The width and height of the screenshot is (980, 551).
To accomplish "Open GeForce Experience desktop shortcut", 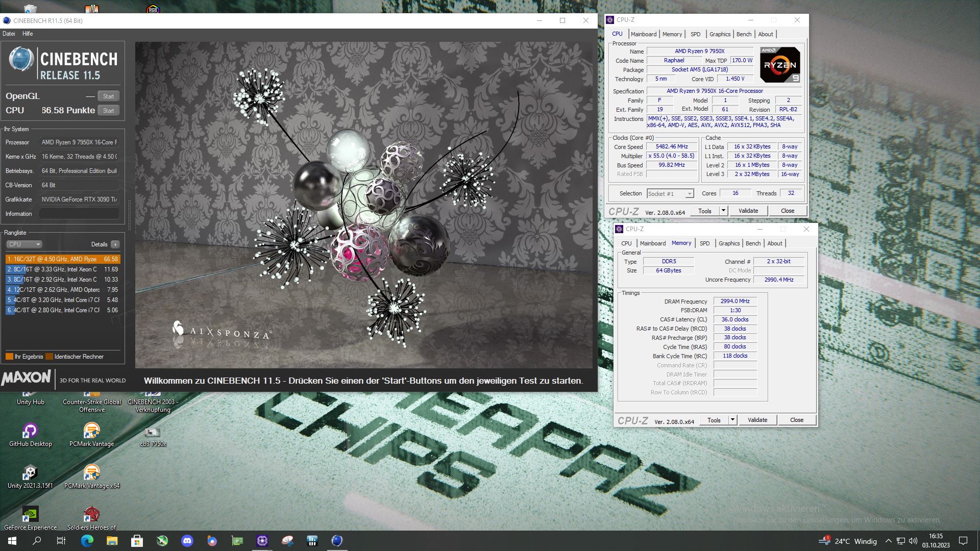I will pyautogui.click(x=30, y=518).
